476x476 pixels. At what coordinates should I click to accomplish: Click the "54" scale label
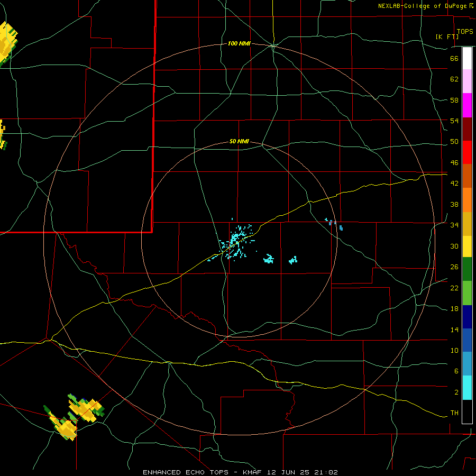pyautogui.click(x=454, y=121)
